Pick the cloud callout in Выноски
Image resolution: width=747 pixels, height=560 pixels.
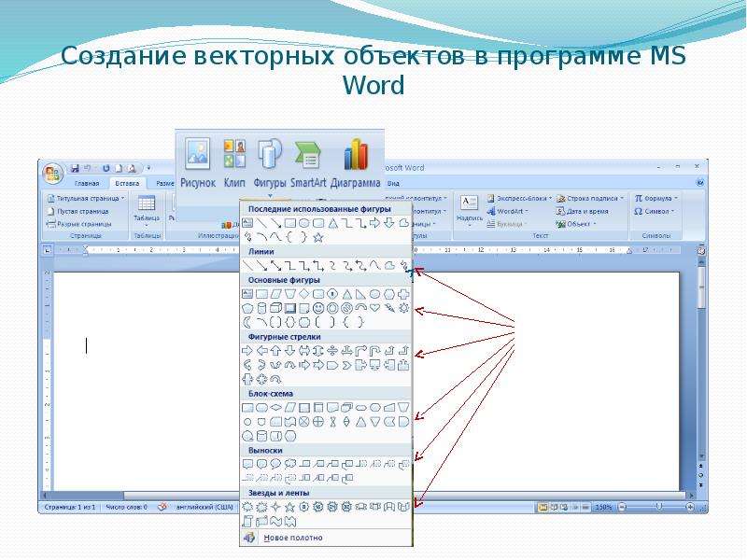point(289,464)
